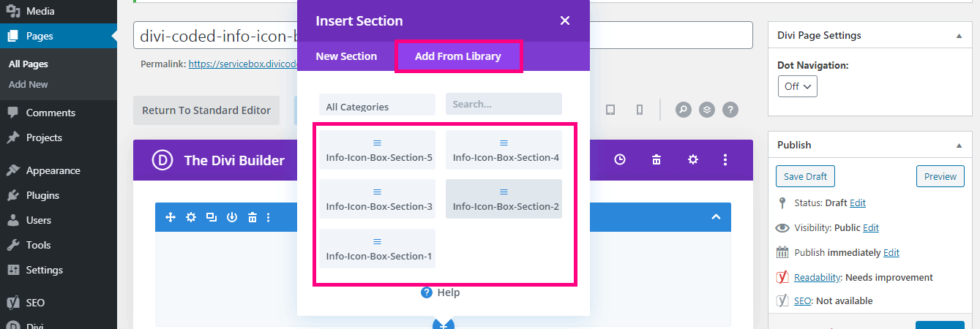Viewport: 980px width, 329px height.
Task: Switch to tablet preview icon
Action: tap(610, 110)
